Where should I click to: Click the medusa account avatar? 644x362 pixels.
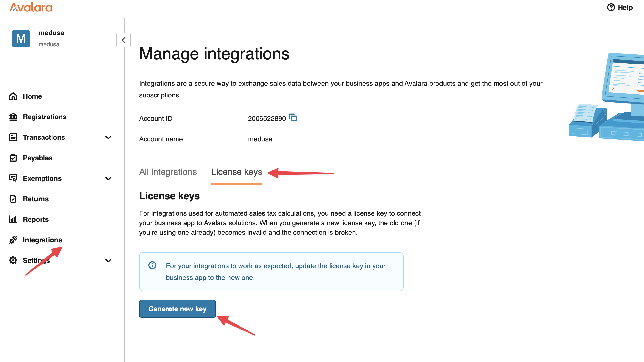[x=21, y=38]
